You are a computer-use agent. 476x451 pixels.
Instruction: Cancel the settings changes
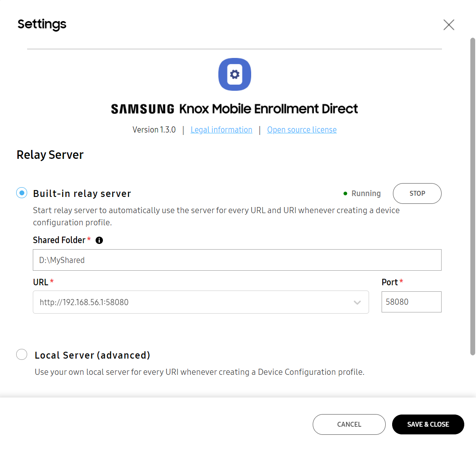(x=349, y=424)
